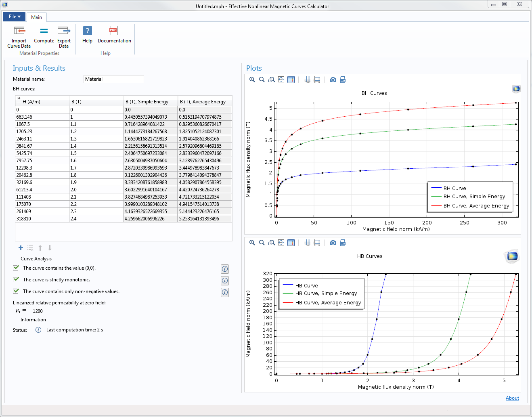Open the File dropdown menu
Screen dimensions: 532x417
[14, 17]
